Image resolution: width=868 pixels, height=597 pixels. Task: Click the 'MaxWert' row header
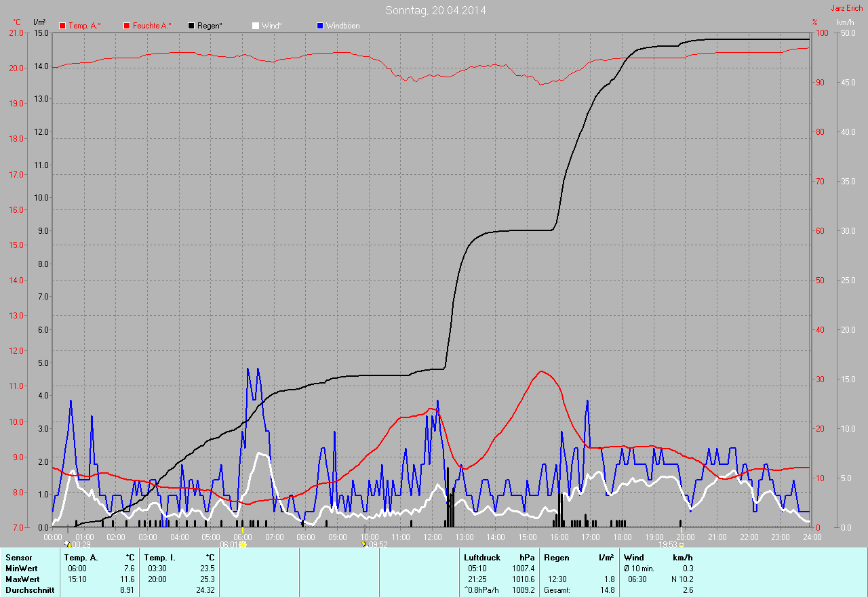(23, 579)
